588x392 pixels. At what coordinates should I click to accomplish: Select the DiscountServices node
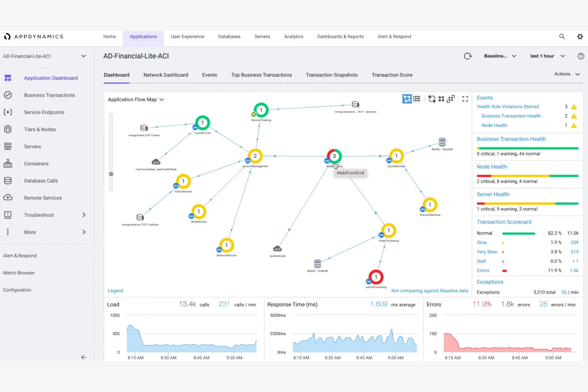(x=430, y=205)
